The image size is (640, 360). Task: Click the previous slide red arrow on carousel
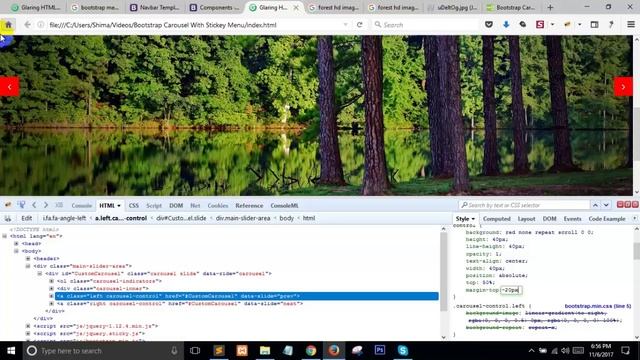(x=9, y=87)
